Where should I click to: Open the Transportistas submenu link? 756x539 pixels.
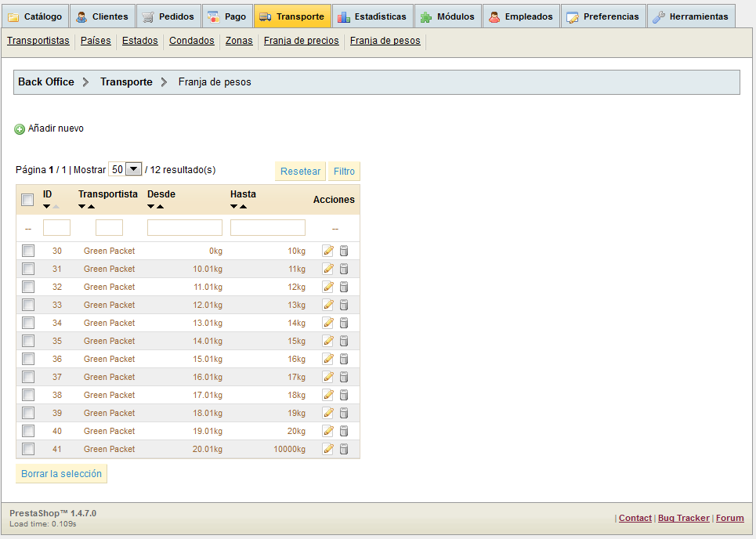coord(38,41)
